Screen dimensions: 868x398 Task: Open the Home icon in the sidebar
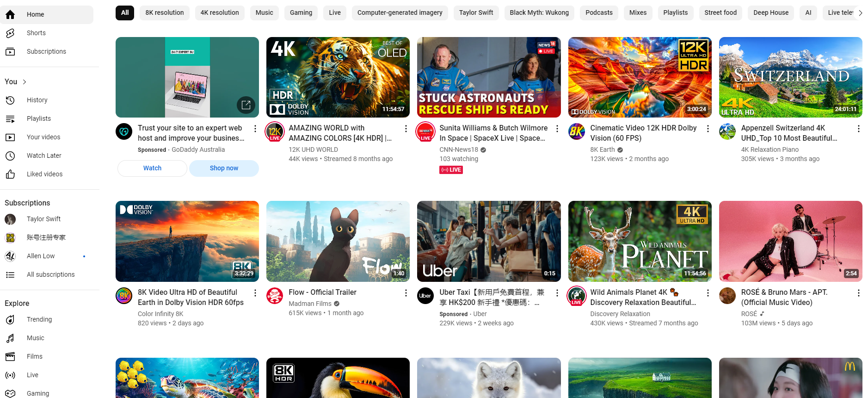pos(10,14)
